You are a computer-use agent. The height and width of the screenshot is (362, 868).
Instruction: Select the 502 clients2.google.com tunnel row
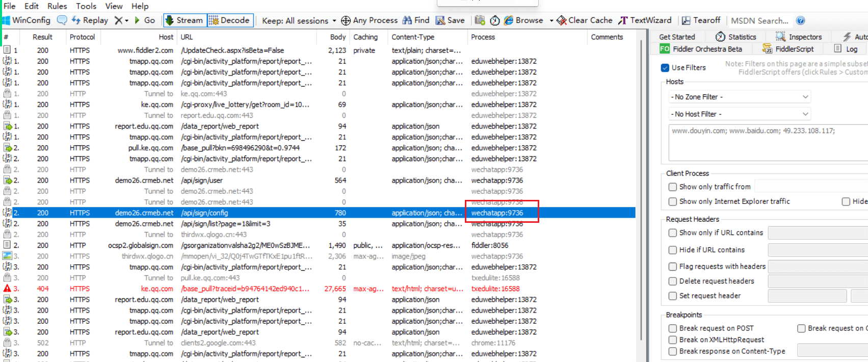pyautogui.click(x=319, y=343)
